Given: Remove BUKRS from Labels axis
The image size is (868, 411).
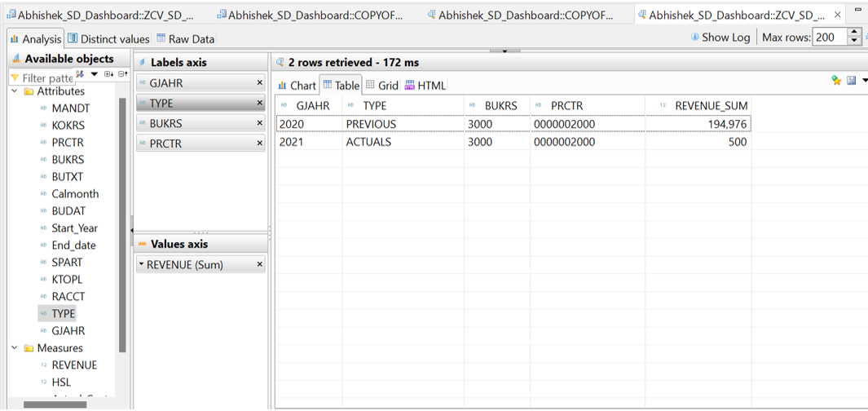Looking at the screenshot, I should click(x=260, y=123).
